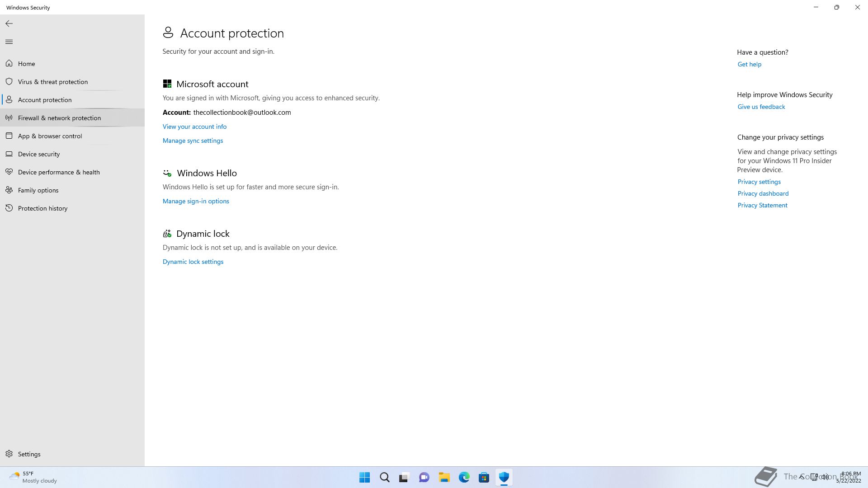
Task: Open the Windows Start menu
Action: click(x=364, y=477)
